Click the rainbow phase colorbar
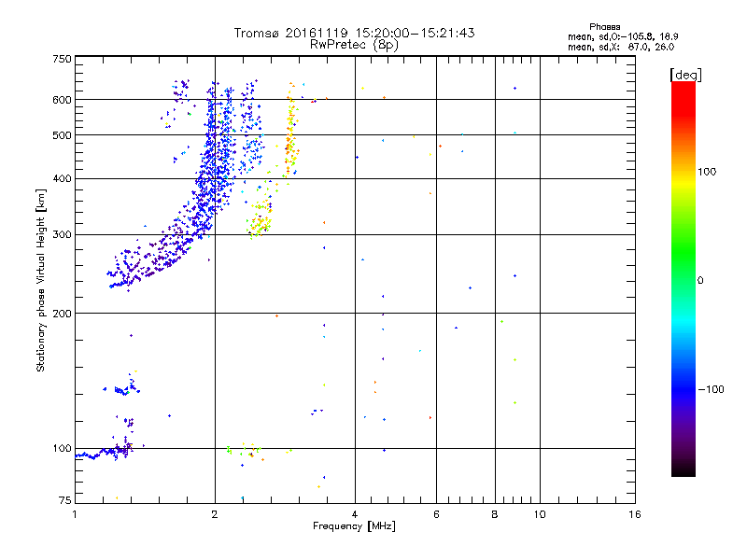The image size is (747, 560). point(684,279)
